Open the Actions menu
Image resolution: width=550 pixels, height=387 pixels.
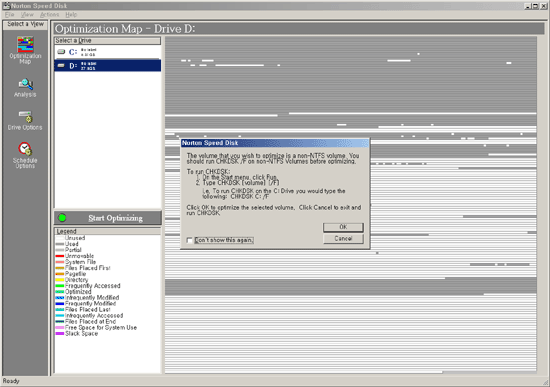49,14
